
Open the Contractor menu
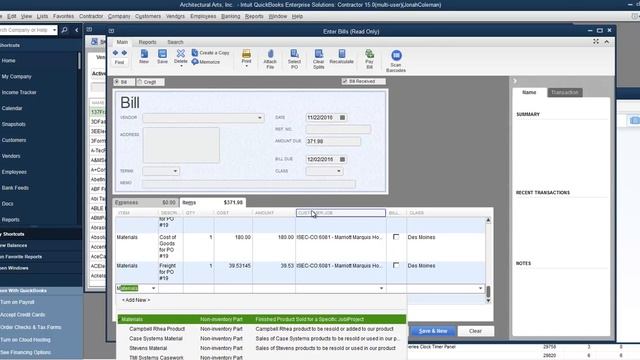tap(91, 16)
